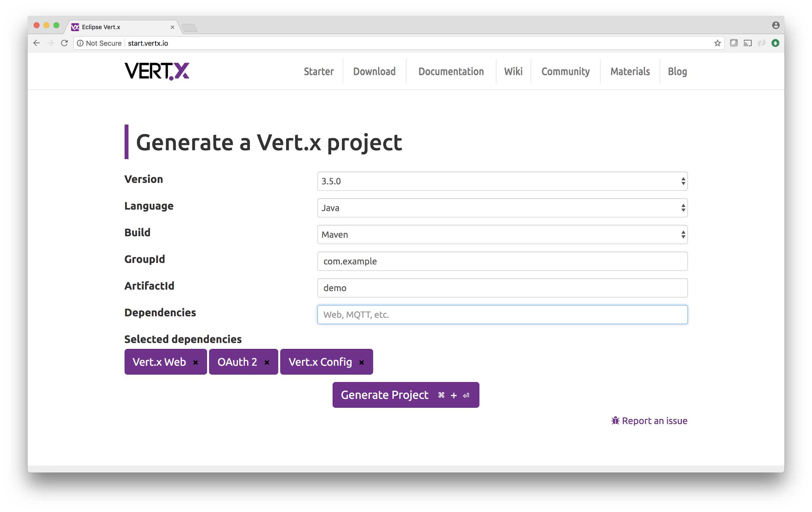Viewport: 812px width, 512px height.
Task: Click the bookmark star icon in address bar
Action: (x=718, y=43)
